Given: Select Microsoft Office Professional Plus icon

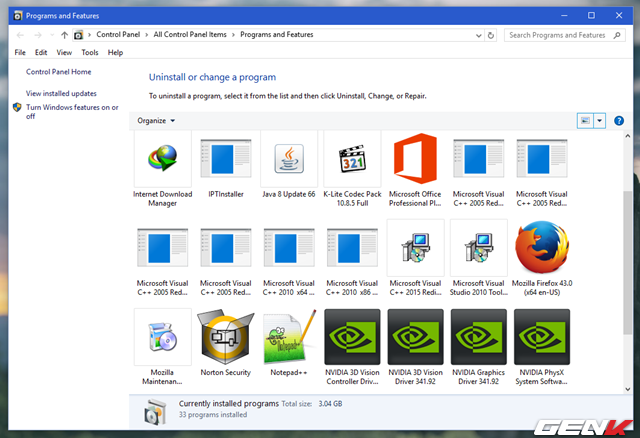Looking at the screenshot, I should click(x=416, y=159).
